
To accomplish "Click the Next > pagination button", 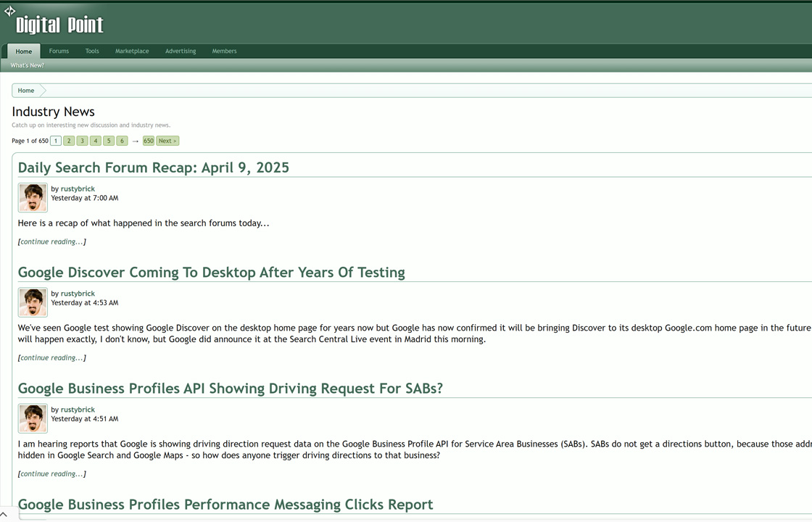I will (167, 141).
